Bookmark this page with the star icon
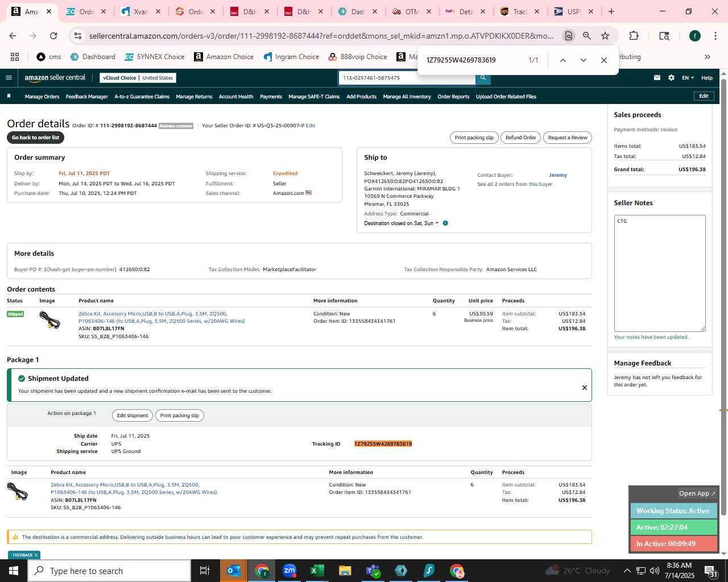 pos(605,36)
